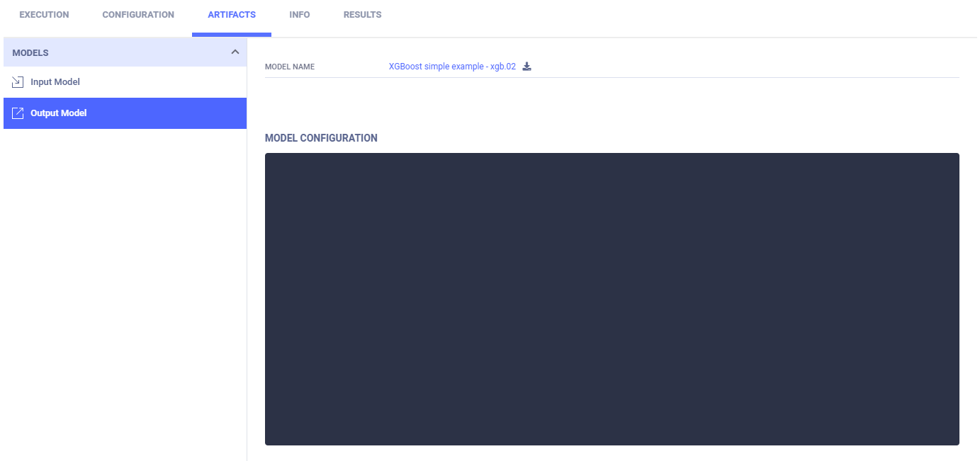Select Input Model text in the sidebar
This screenshot has height=461, width=980.
point(55,82)
